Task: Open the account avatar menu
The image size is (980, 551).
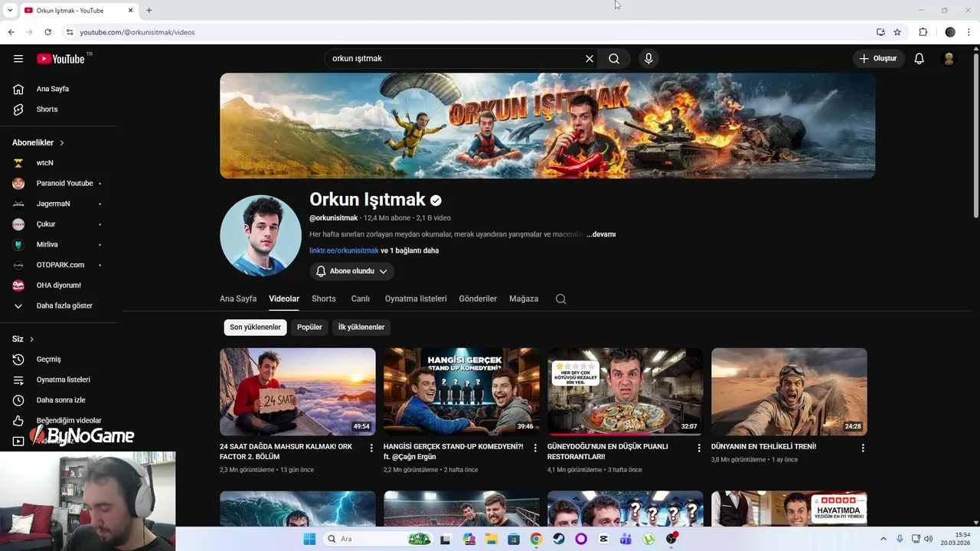Action: click(949, 59)
